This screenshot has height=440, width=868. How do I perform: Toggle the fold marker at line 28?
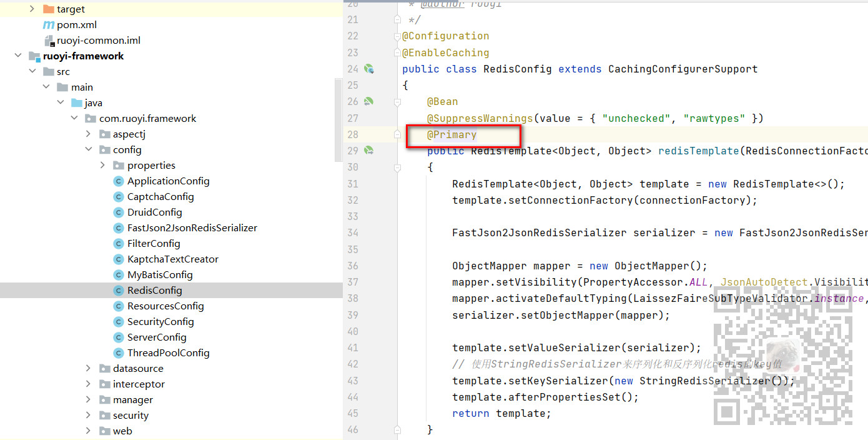tap(397, 134)
